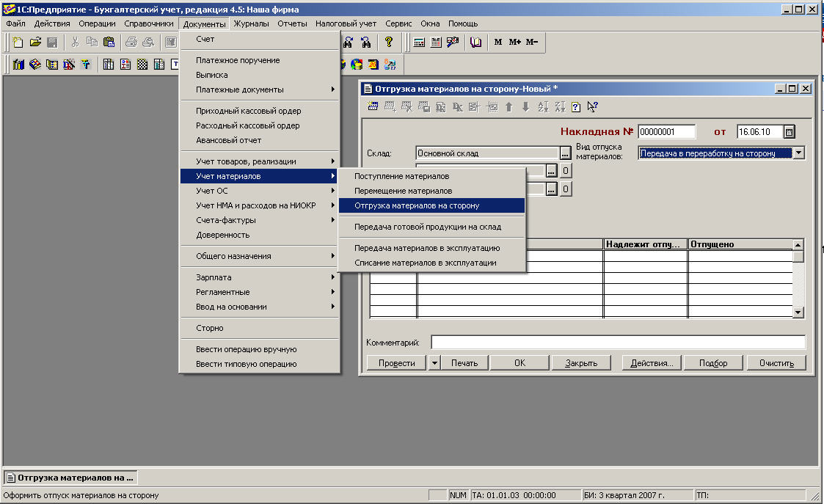Click the context help cursor icon
The width and height of the screenshot is (824, 504).
(592, 107)
